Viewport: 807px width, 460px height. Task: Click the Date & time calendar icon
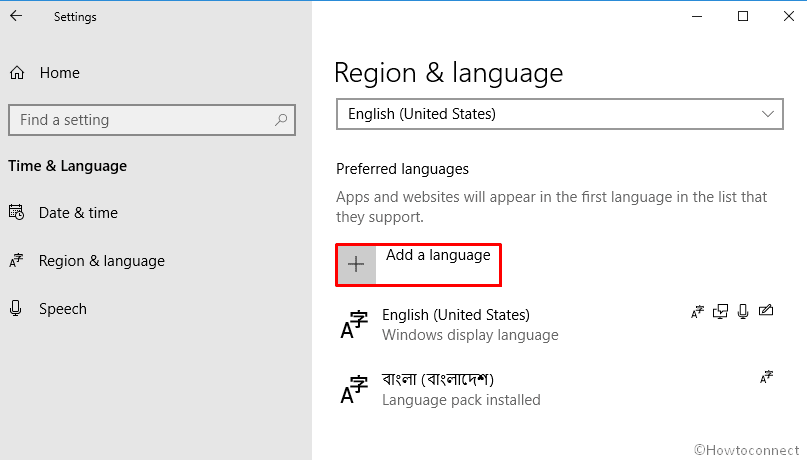point(16,212)
